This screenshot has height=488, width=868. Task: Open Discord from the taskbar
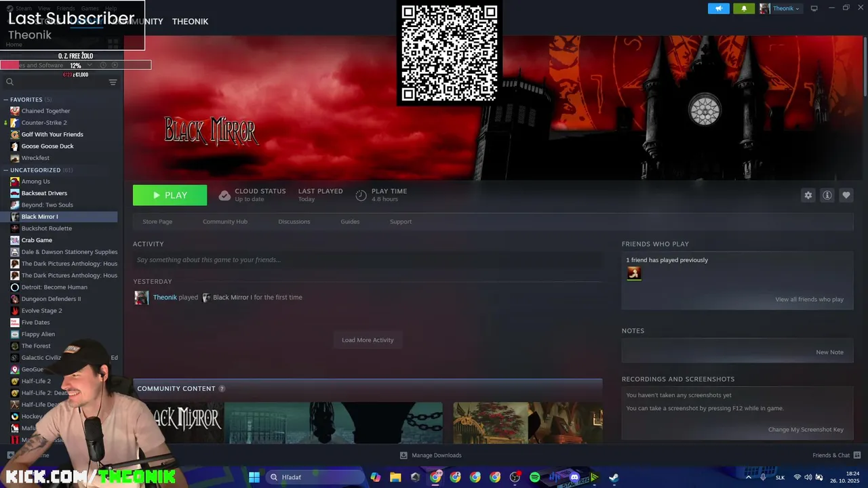574,477
